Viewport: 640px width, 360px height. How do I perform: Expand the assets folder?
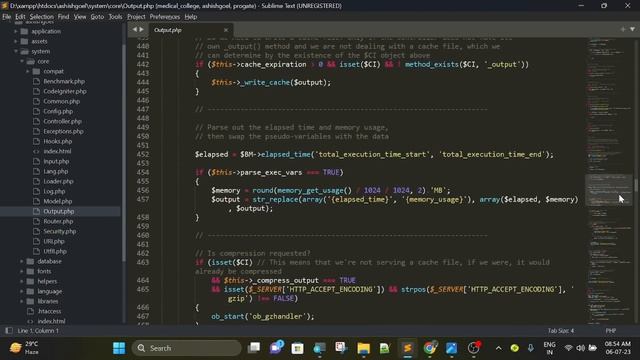pos(16,41)
